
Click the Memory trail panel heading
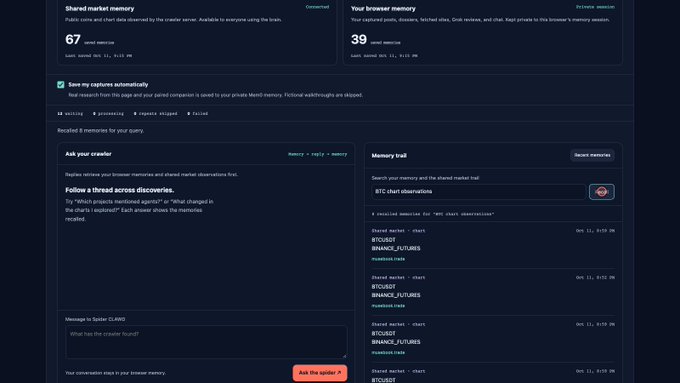pyautogui.click(x=389, y=156)
